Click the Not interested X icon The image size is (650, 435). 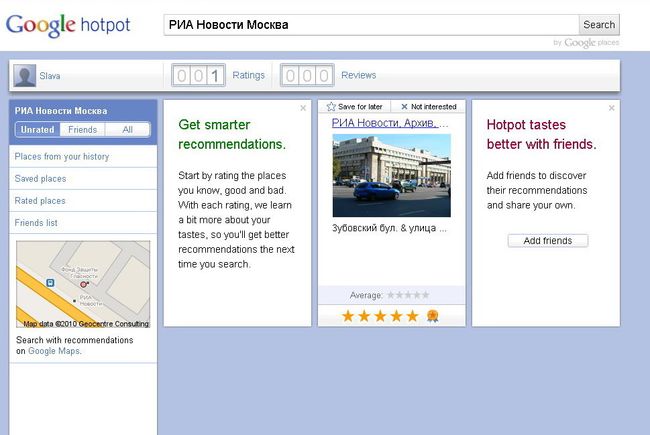tap(404, 107)
